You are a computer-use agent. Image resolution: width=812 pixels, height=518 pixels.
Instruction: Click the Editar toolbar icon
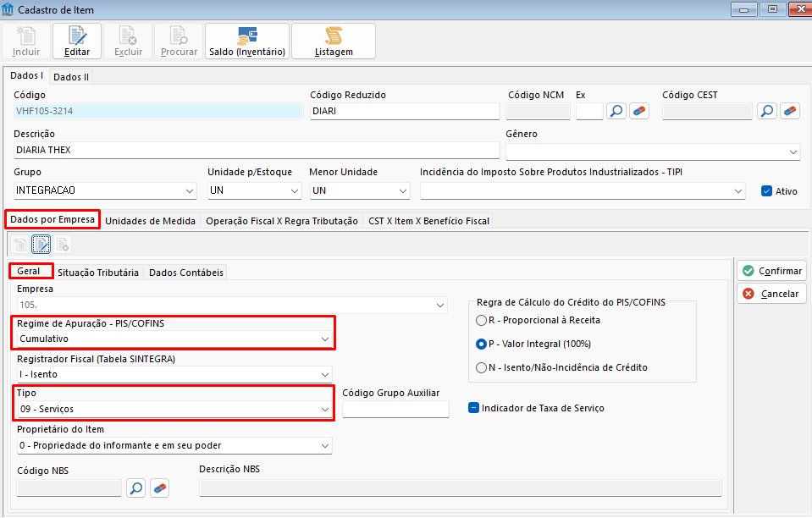77,41
